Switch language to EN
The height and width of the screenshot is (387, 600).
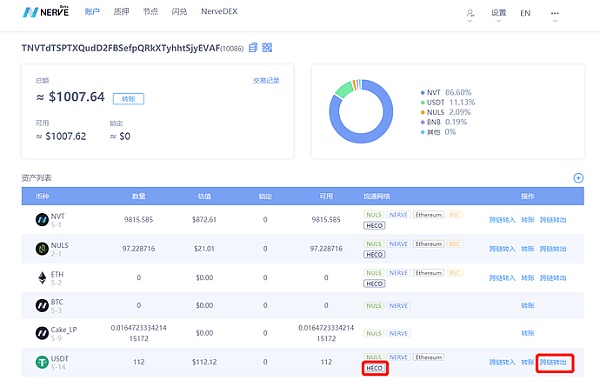525,13
